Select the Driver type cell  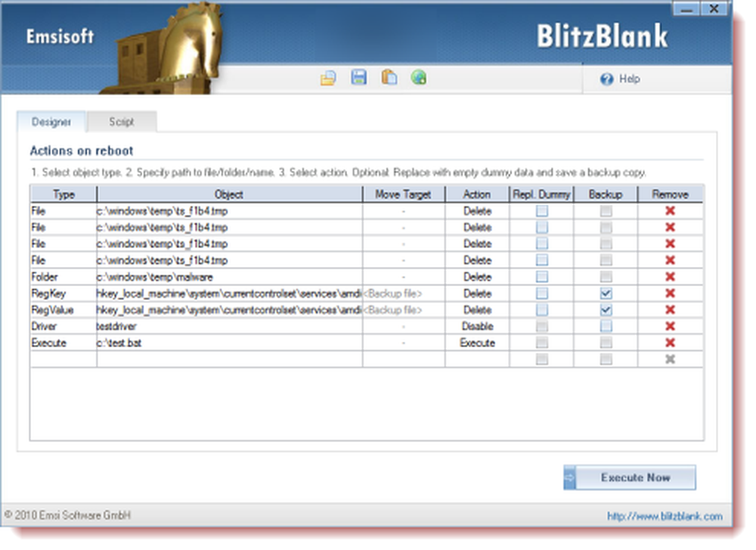pos(64,326)
